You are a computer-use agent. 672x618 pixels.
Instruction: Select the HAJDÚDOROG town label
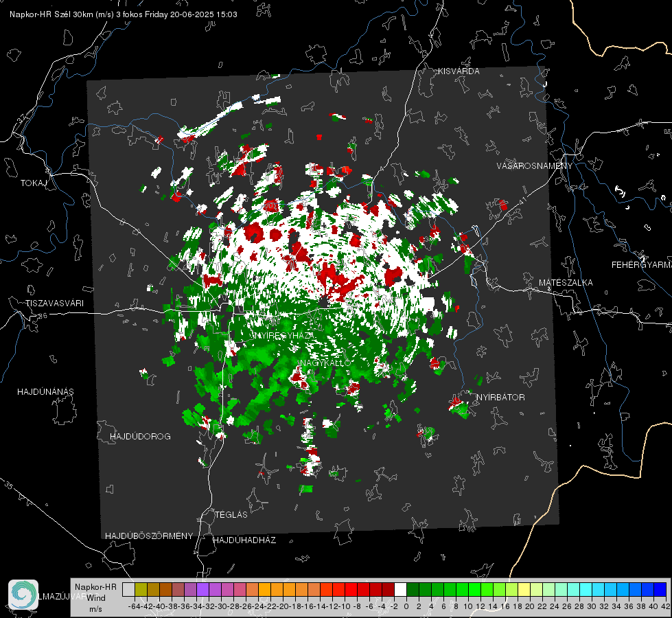140,436
